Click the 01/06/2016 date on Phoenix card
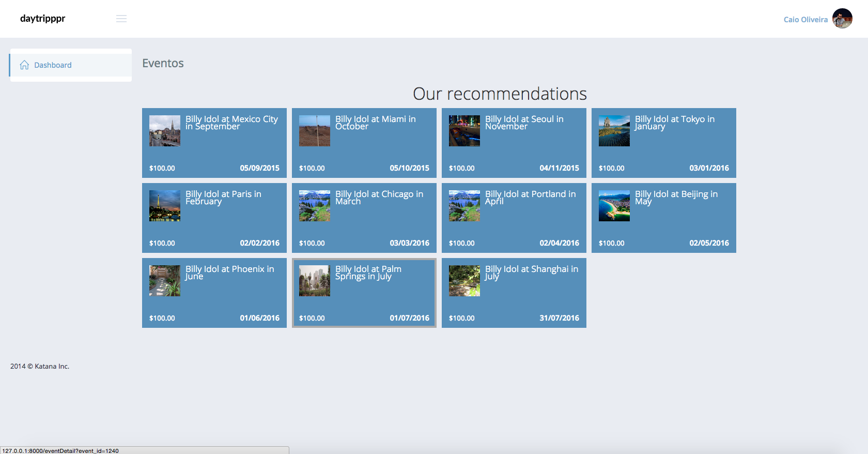This screenshot has width=868, height=454. [259, 318]
